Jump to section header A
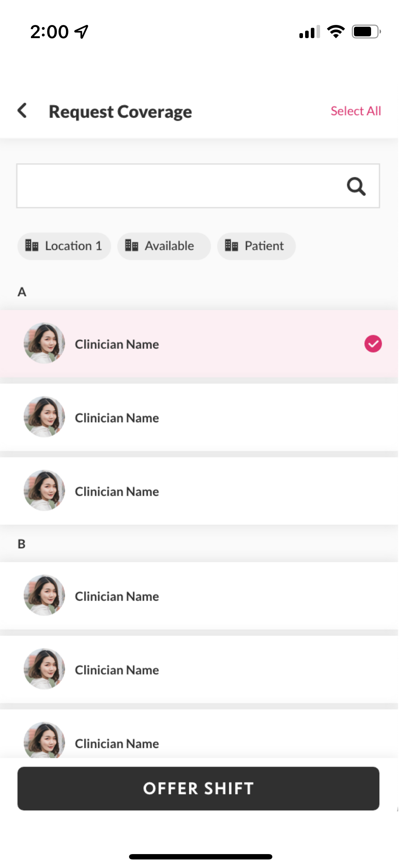 (22, 292)
